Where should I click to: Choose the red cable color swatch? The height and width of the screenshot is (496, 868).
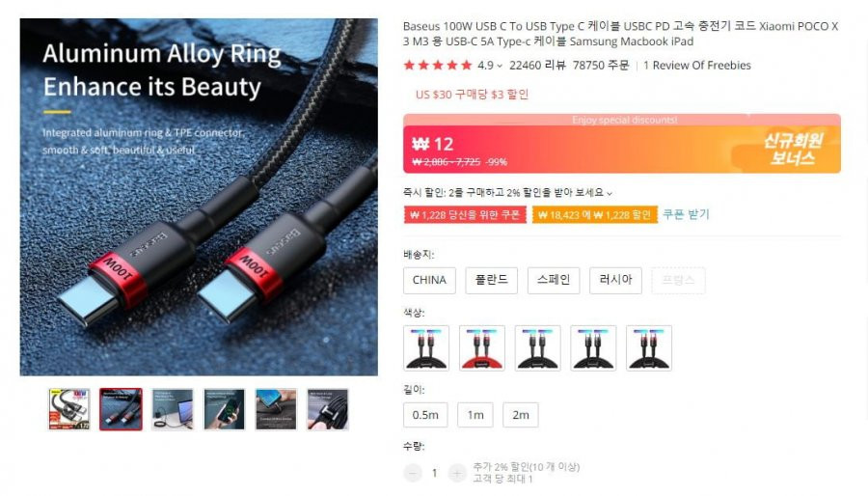pos(481,348)
